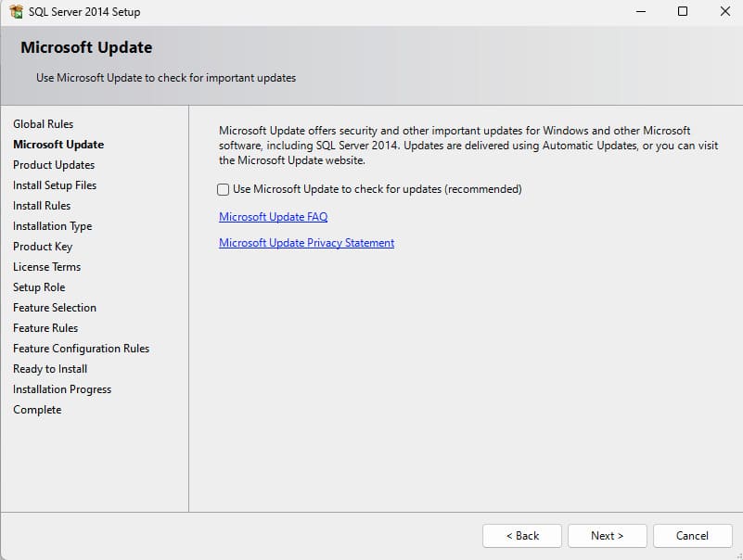Choose Feature Selection step

(55, 308)
